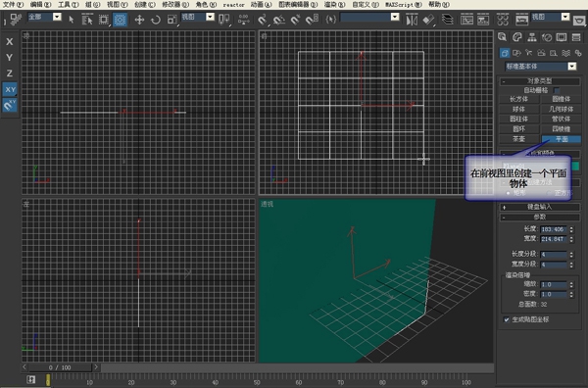Collapse the 对象类型 rollout

point(540,81)
